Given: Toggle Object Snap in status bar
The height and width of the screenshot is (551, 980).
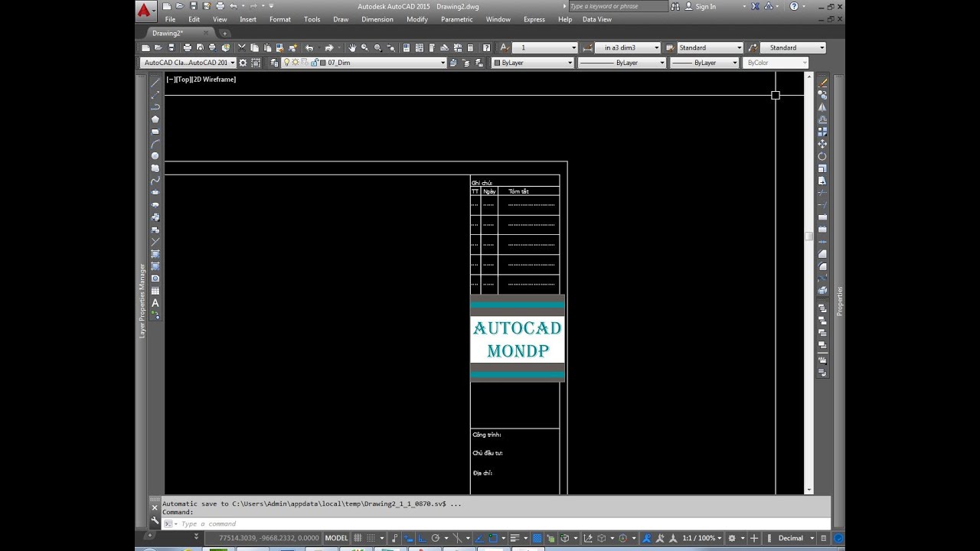Looking at the screenshot, I should pyautogui.click(x=493, y=538).
